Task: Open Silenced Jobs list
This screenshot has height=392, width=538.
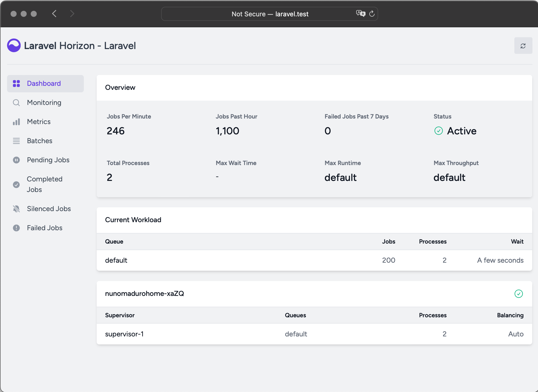Action: tap(45, 209)
